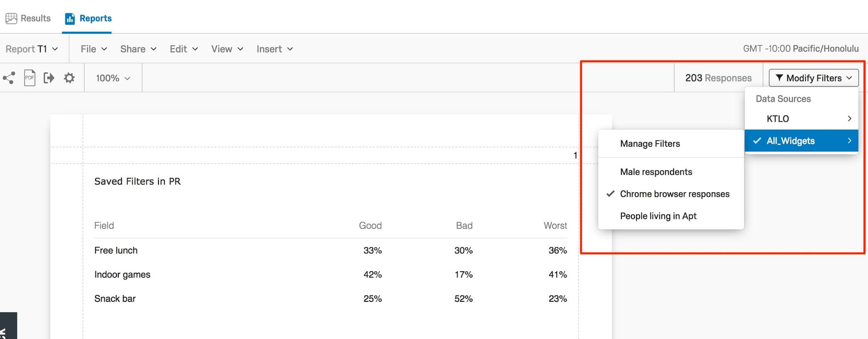868x339 pixels.
Task: Open the Report T1 dropdown
Action: click(x=32, y=49)
